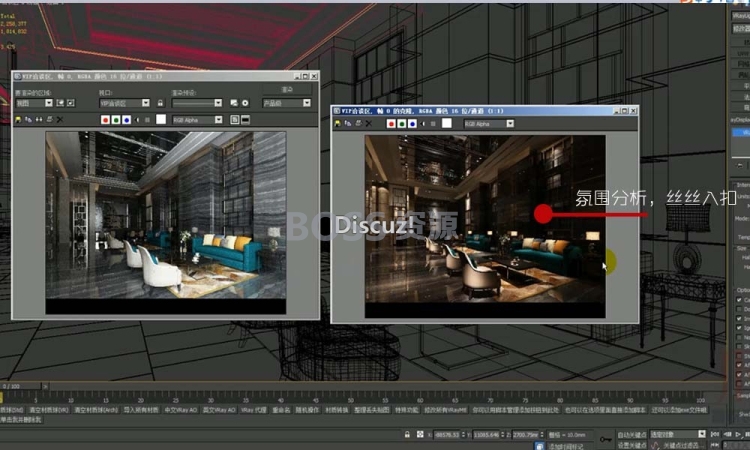Print image icon in left render window
The height and width of the screenshot is (450, 750).
(x=49, y=120)
